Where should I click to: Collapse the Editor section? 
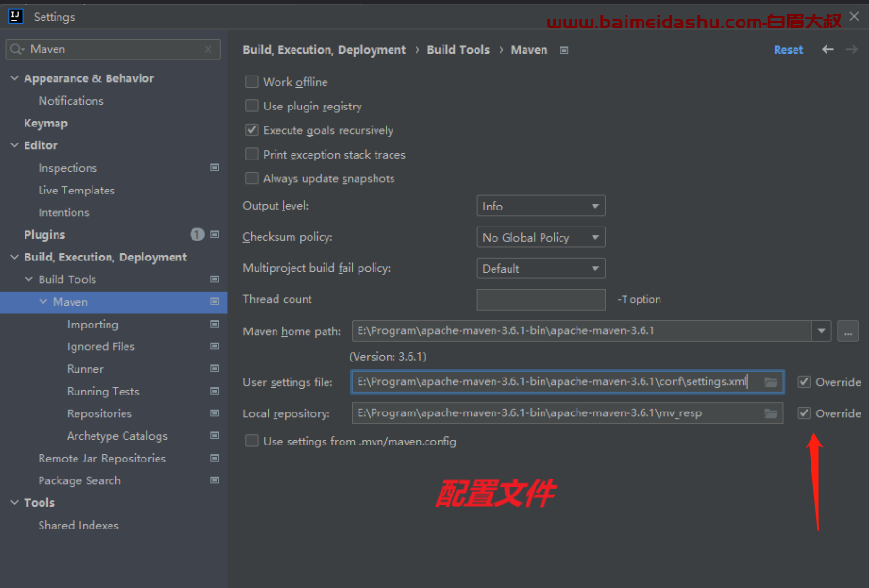click(14, 145)
